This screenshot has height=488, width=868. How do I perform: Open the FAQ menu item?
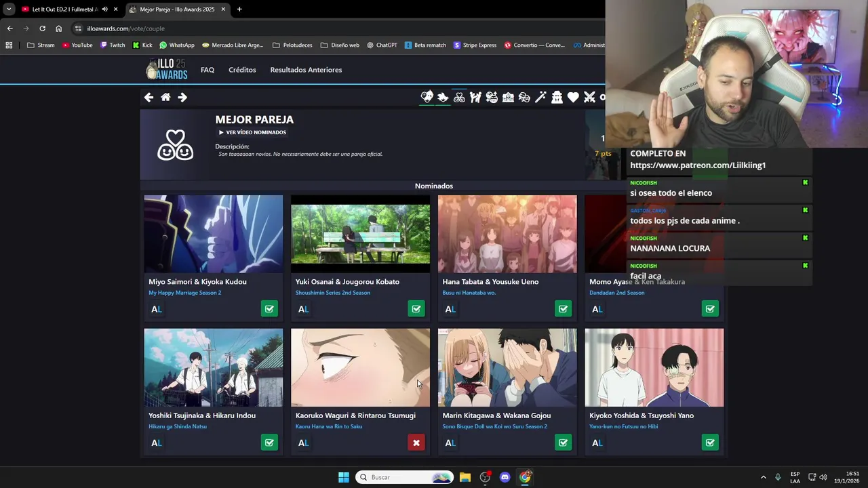pos(208,70)
